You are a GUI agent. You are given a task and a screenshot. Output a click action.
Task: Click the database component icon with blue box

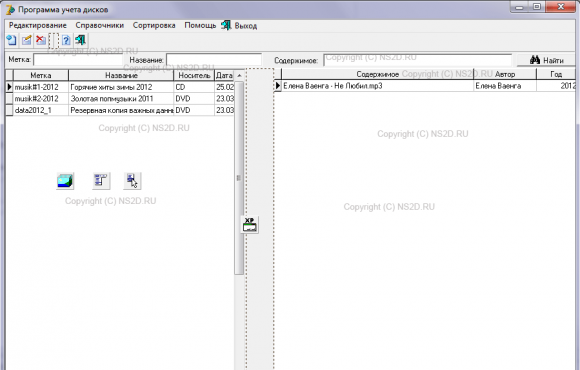(65, 181)
